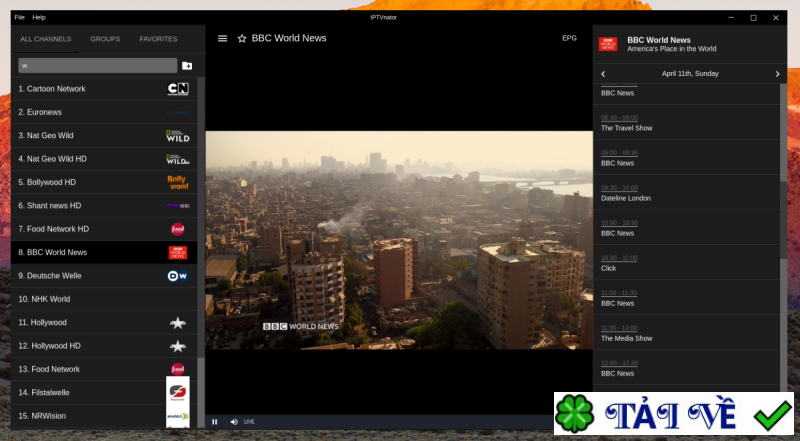800x441 pixels.
Task: Switch to the Groups tab
Action: (105, 39)
